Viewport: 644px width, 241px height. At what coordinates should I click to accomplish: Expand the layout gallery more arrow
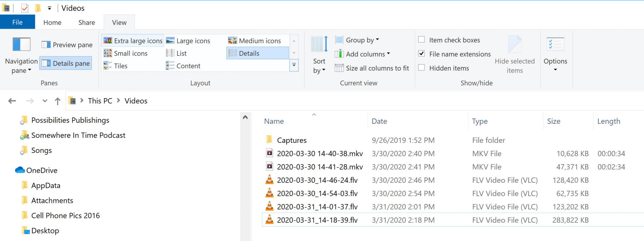point(294,65)
